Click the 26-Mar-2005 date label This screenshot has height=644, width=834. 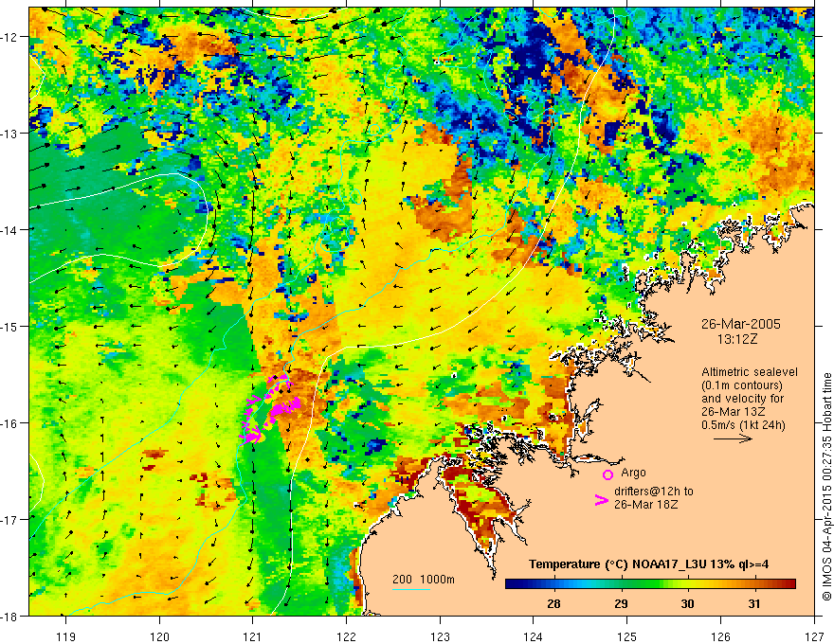[741, 324]
